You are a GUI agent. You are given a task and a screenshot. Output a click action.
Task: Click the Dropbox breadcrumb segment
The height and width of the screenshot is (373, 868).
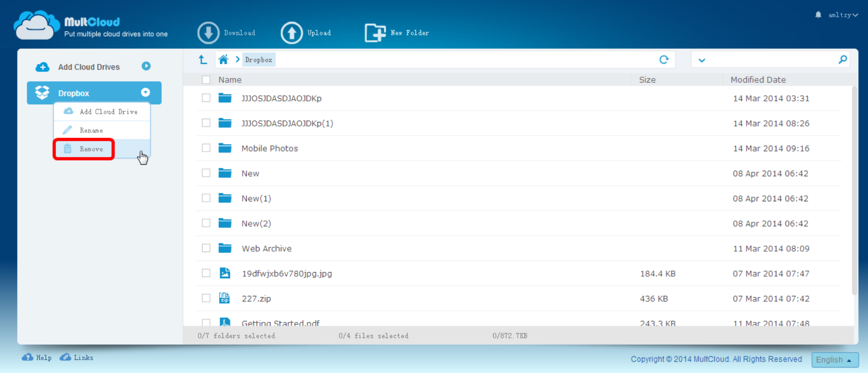point(259,60)
